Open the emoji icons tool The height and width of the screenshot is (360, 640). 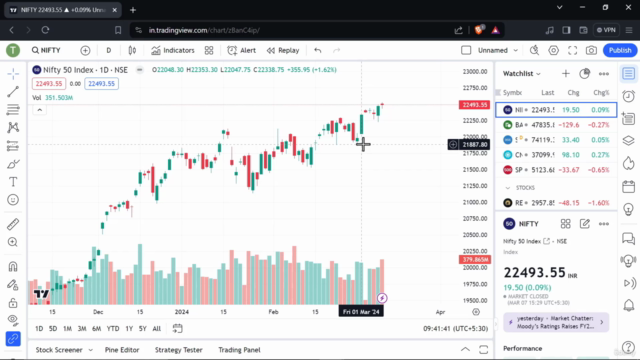pyautogui.click(x=13, y=200)
